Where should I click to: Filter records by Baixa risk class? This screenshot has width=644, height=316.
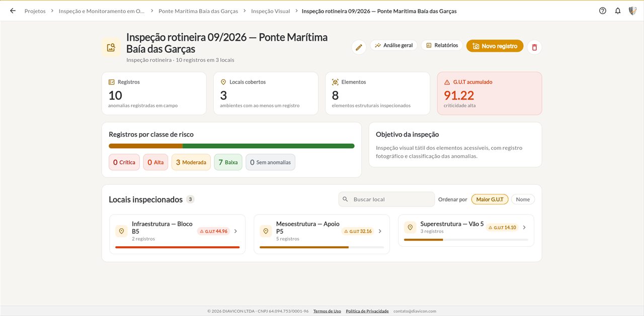228,162
